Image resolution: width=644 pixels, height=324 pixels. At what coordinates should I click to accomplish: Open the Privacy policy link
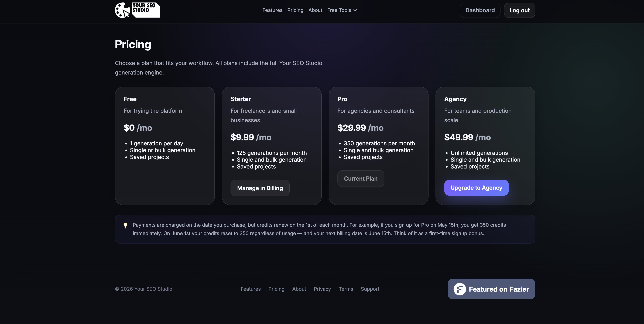click(322, 289)
